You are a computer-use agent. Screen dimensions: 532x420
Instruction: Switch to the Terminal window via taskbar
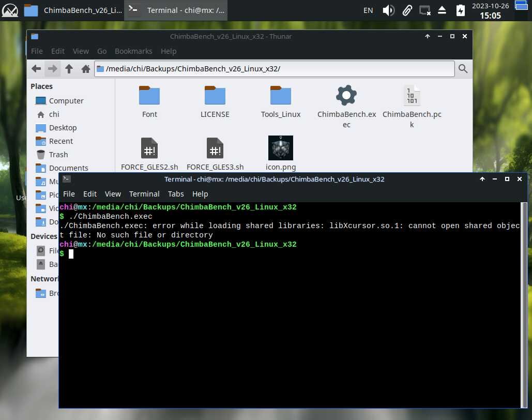(x=176, y=10)
